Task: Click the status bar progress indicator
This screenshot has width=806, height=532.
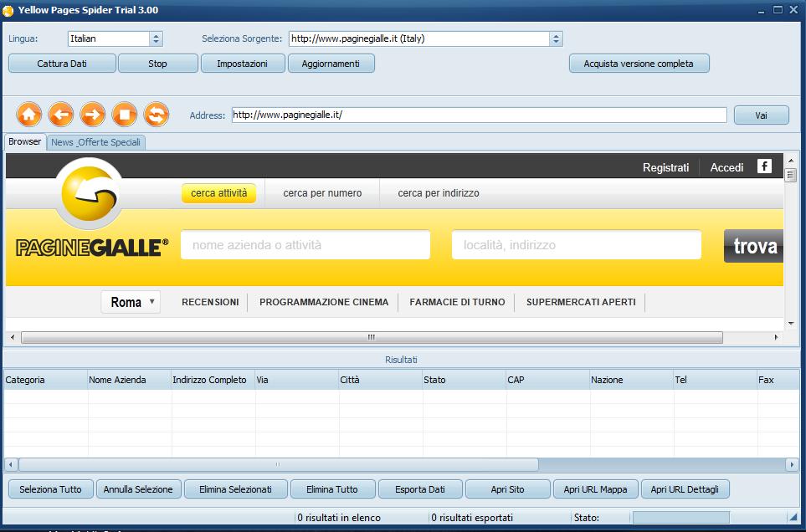Action: click(x=681, y=517)
